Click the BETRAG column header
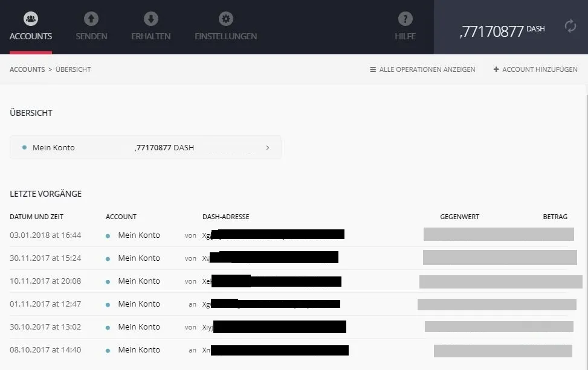This screenshot has width=588, height=370. pos(555,217)
